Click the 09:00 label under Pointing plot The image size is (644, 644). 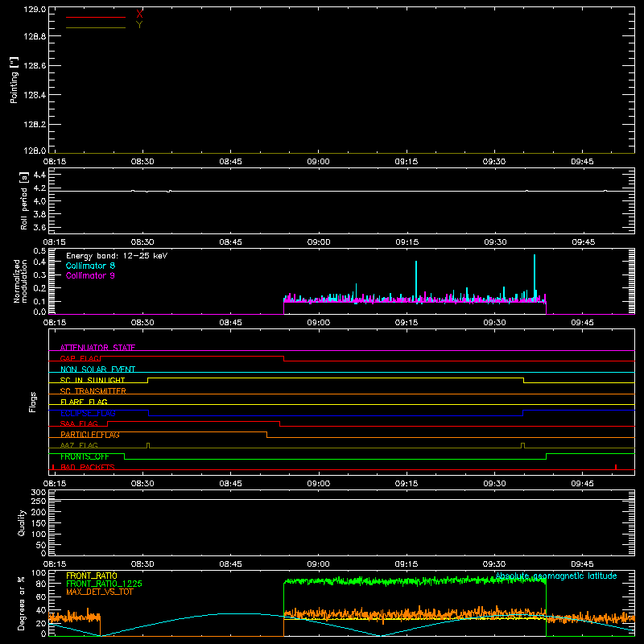click(x=318, y=162)
